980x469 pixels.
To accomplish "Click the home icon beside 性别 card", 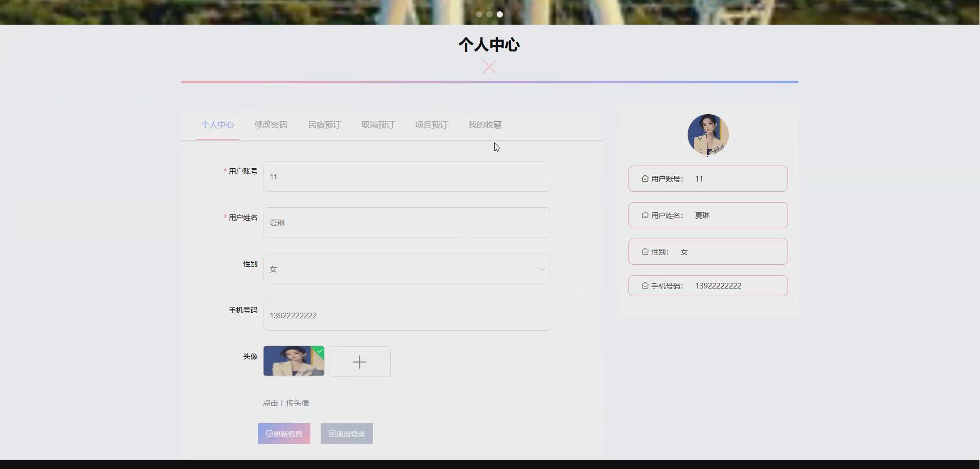I will coord(644,252).
